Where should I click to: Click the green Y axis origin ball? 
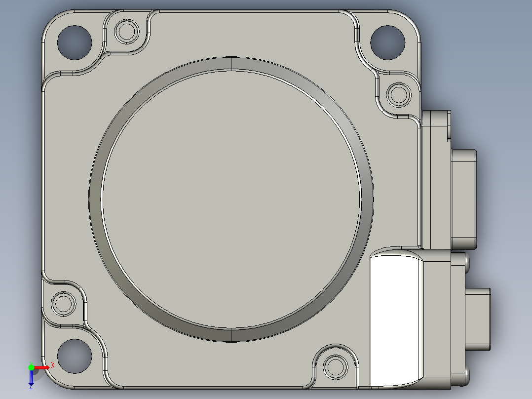click(x=31, y=367)
